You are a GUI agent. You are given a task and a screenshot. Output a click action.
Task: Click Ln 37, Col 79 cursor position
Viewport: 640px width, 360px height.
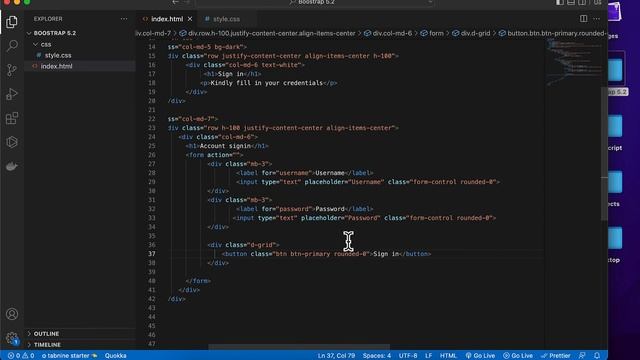click(x=336, y=356)
